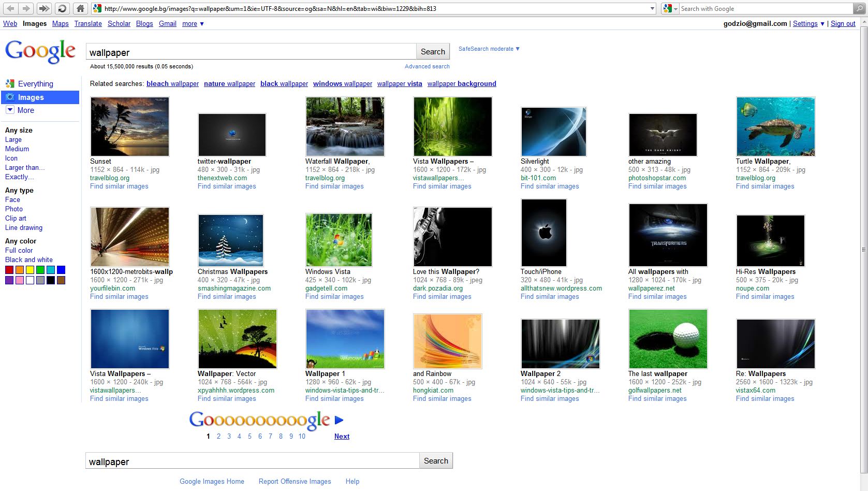868x491 pixels.
Task: Filter images by Clip art type
Action: (16, 219)
